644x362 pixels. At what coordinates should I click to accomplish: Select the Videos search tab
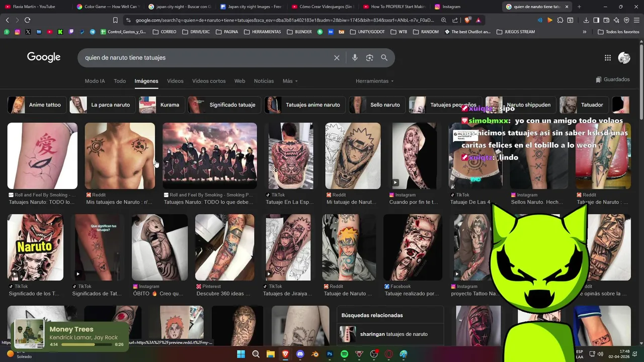(x=175, y=81)
